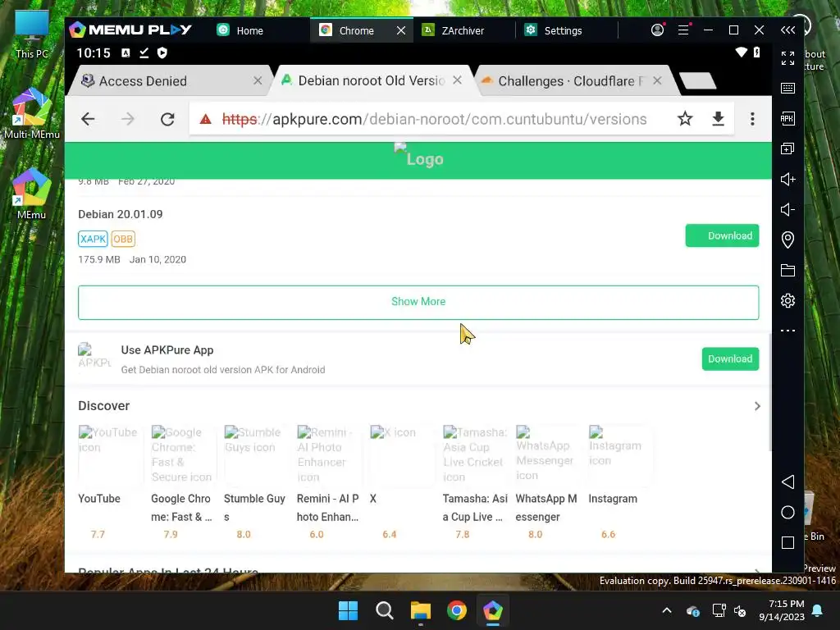Download the APKPure App
This screenshot has width=840, height=630.
(x=730, y=359)
